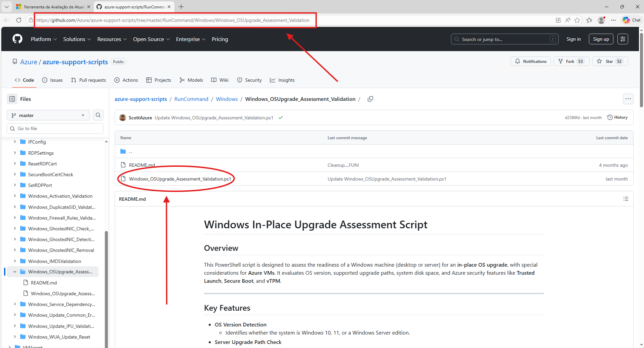Open the master branch dropdown
The height and width of the screenshot is (348, 644).
[48, 115]
